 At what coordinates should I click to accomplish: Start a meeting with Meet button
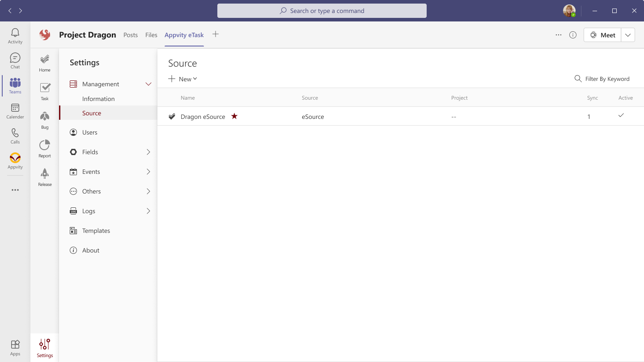[602, 35]
